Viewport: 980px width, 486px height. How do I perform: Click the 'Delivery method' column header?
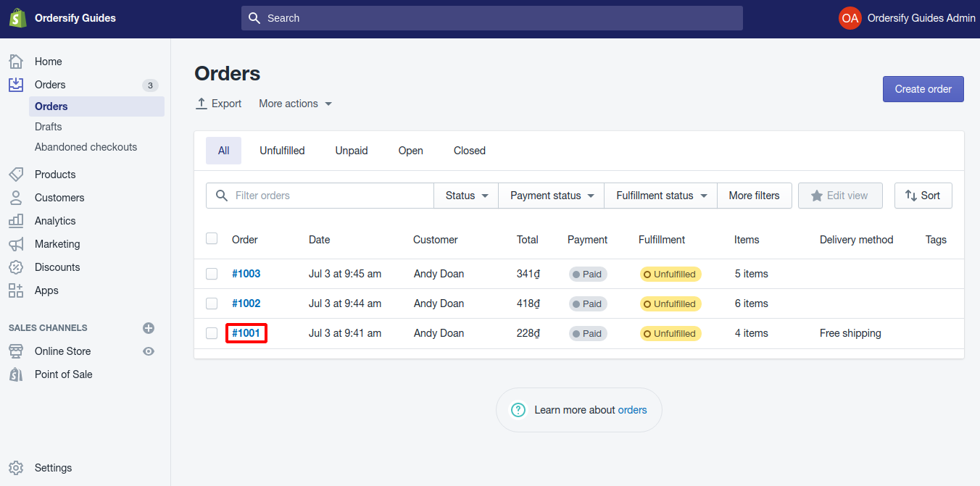[x=856, y=240]
